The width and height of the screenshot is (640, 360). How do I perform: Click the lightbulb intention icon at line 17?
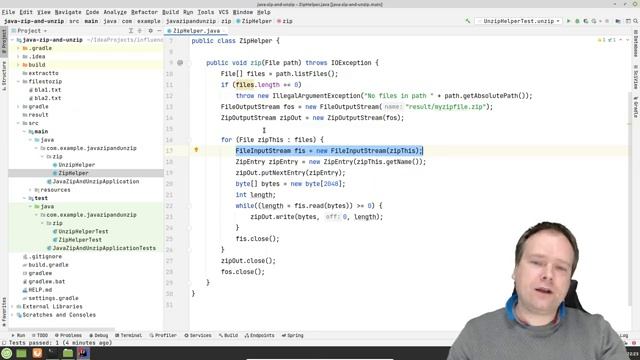[196, 150]
